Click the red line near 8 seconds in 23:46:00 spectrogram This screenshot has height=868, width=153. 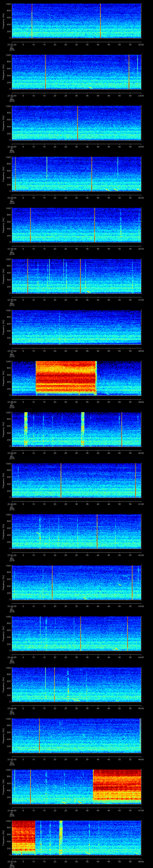point(30,787)
